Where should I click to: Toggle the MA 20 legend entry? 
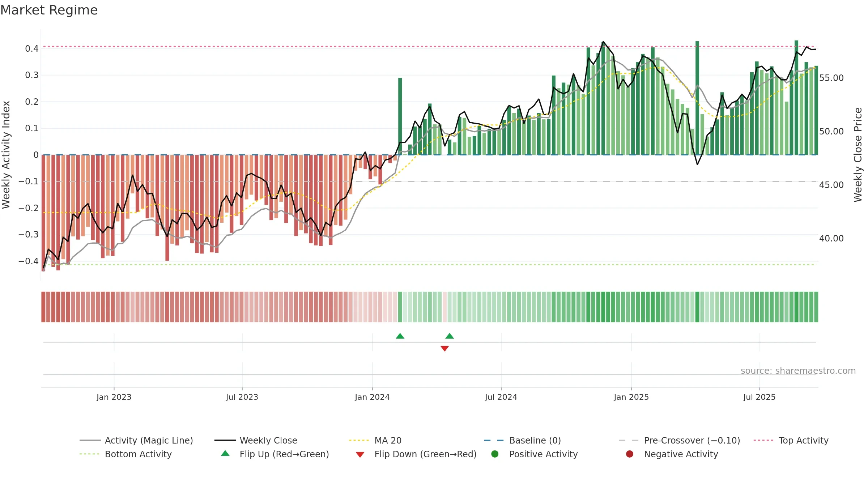[375, 440]
